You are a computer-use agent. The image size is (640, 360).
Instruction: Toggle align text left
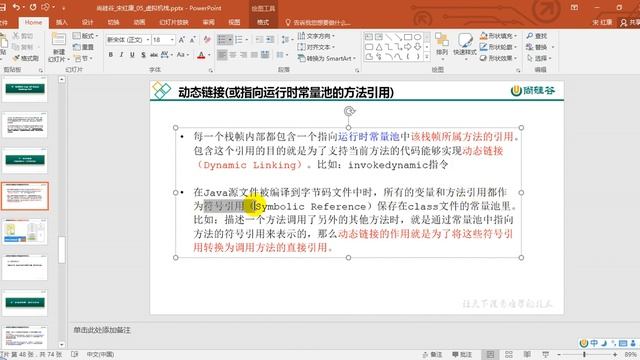pos(222,55)
